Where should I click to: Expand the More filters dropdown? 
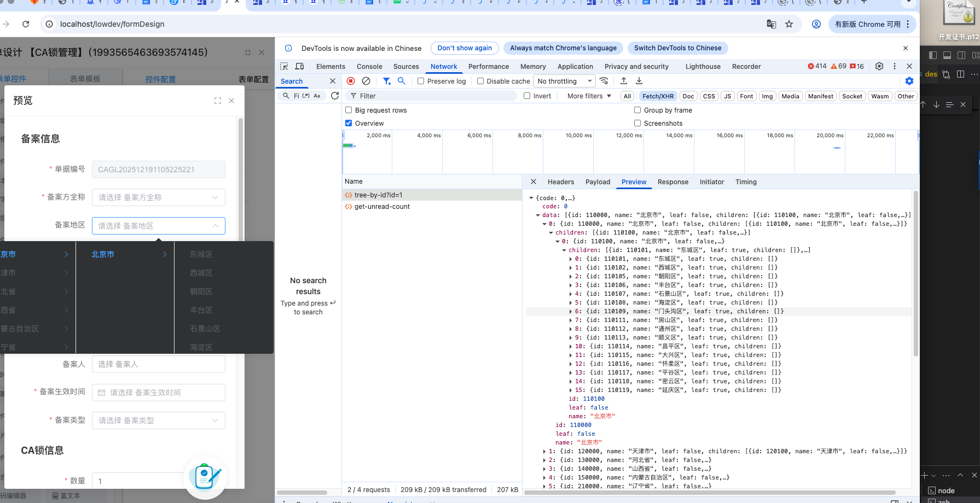pyautogui.click(x=589, y=96)
